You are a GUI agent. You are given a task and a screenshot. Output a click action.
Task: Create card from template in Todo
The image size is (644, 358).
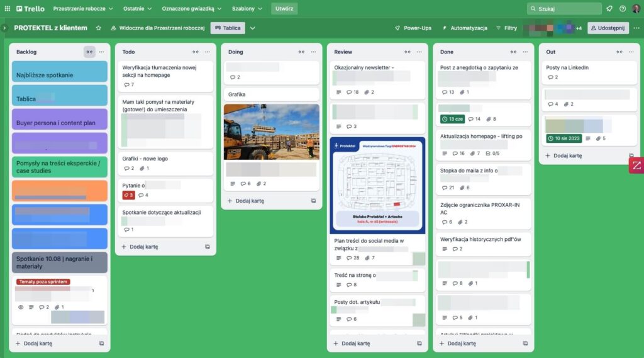[208, 247]
